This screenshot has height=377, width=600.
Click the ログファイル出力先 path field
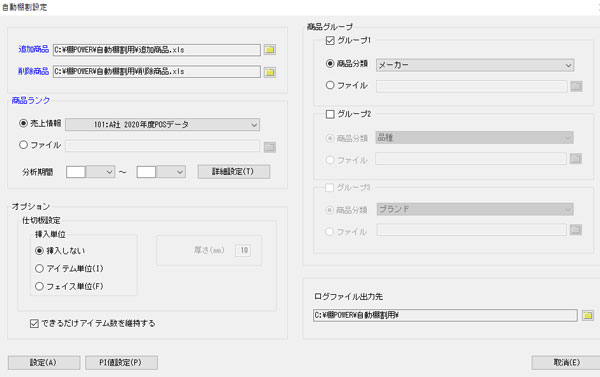(x=445, y=315)
